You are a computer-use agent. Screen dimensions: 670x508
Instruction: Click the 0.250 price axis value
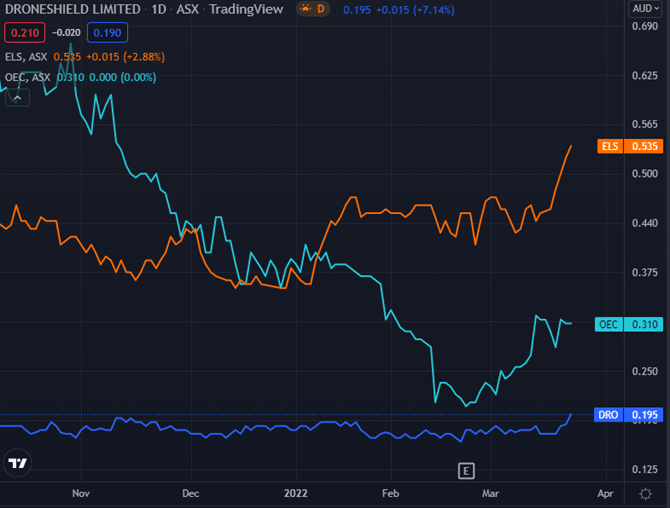coord(645,371)
